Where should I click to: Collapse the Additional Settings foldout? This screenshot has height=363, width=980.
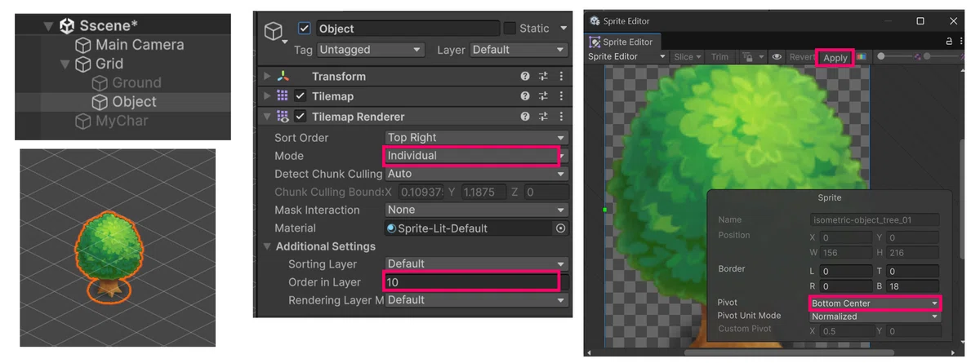267,246
